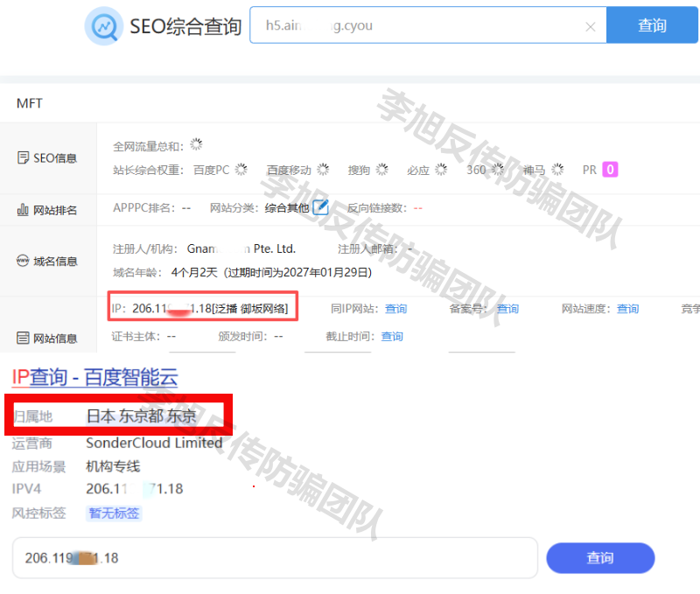Image resolution: width=700 pixels, height=594 pixels.
Task: Clear the domain search box with X
Action: pyautogui.click(x=590, y=27)
